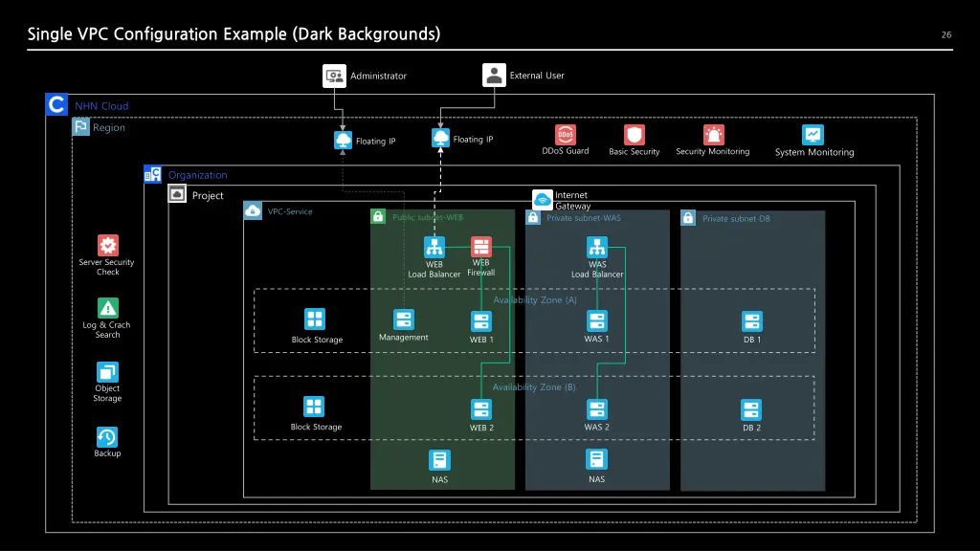
Task: Select the WEB 2 server icon
Action: pyautogui.click(x=481, y=409)
